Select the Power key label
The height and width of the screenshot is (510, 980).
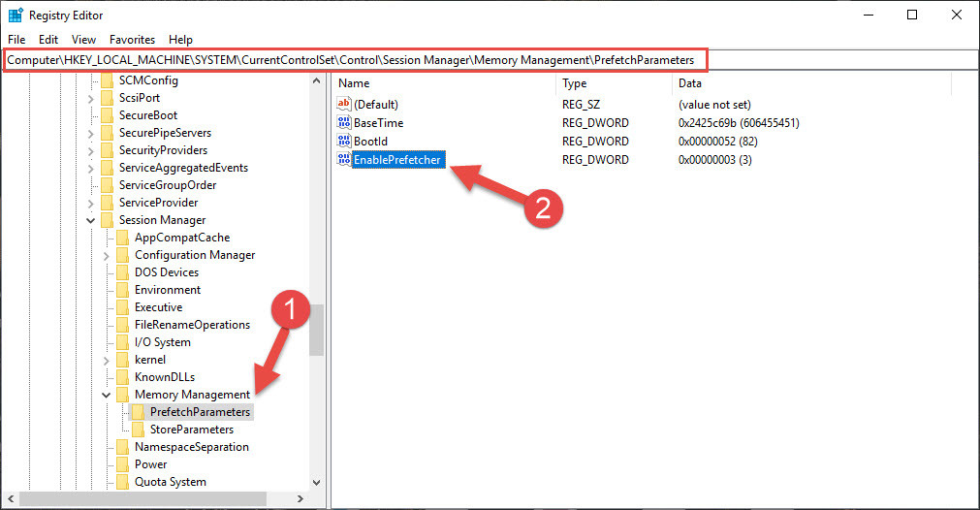[x=150, y=464]
